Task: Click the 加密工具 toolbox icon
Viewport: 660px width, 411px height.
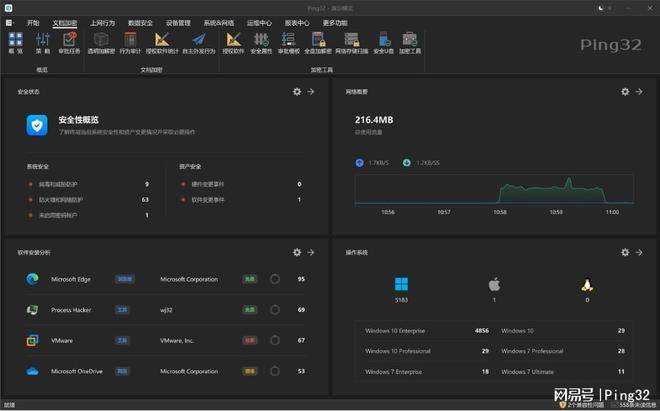Action: point(410,41)
